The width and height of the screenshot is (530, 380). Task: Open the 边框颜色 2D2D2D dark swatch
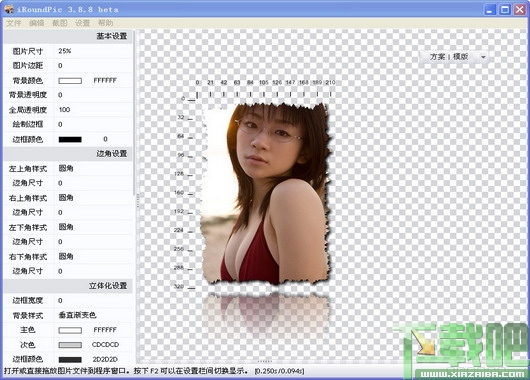70,359
